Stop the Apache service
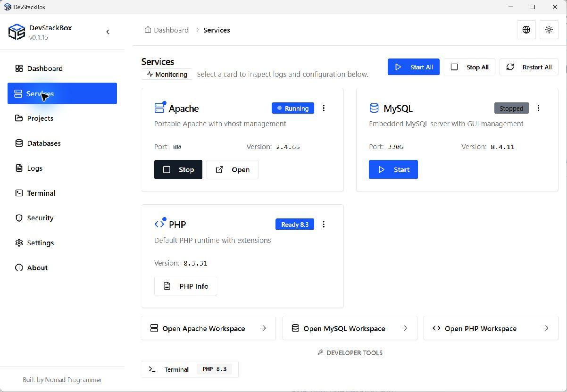567x392 pixels. [178, 169]
